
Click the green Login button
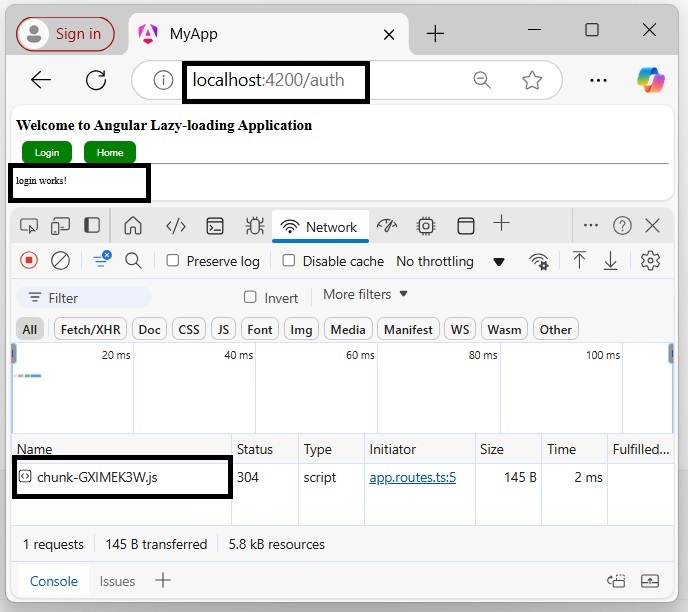[46, 153]
